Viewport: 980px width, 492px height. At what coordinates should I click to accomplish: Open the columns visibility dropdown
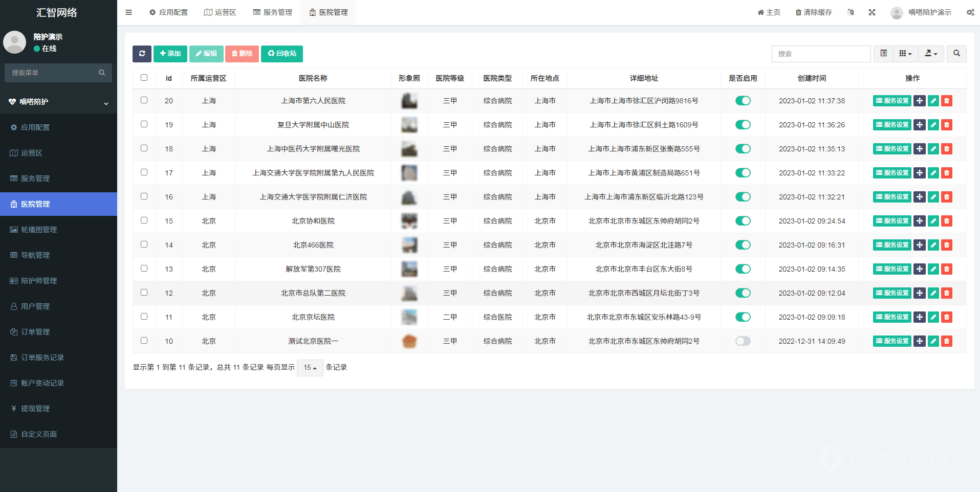(x=905, y=54)
